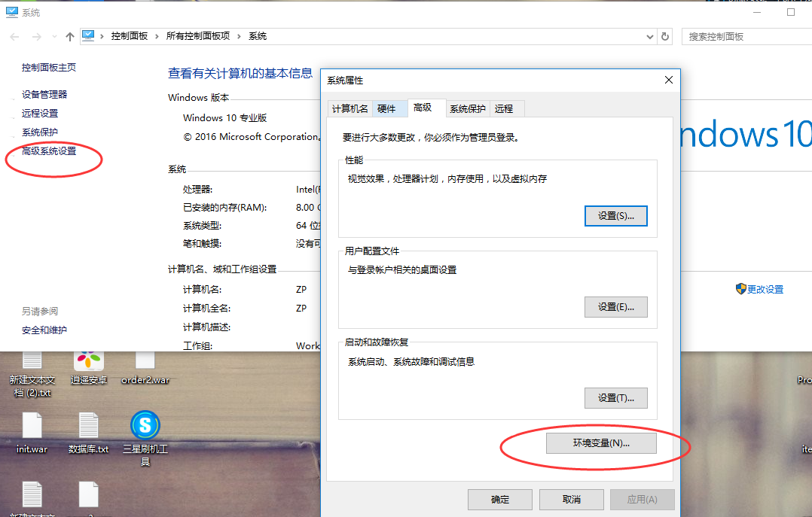Click startup and recovery 设置(T)... button
The image size is (812, 517).
(x=615, y=398)
